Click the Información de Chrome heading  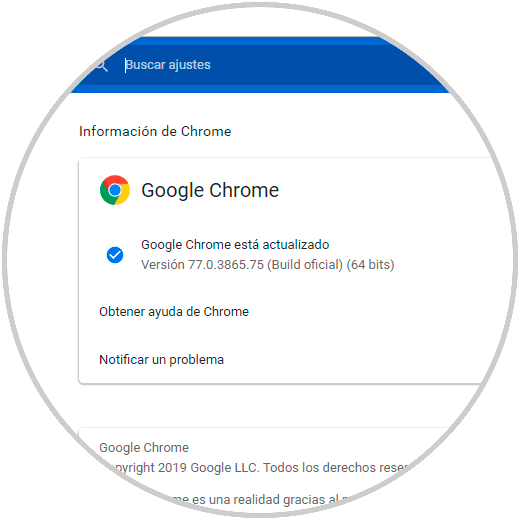click(155, 131)
